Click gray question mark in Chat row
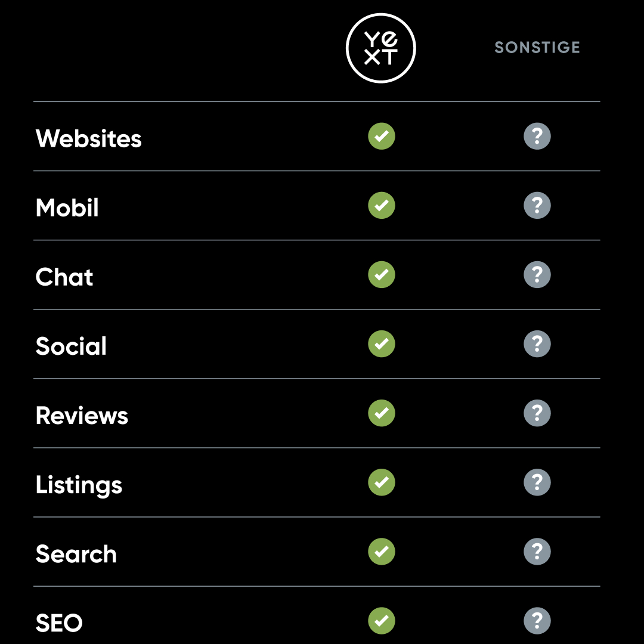Viewport: 644px width, 644px height. [x=537, y=274]
